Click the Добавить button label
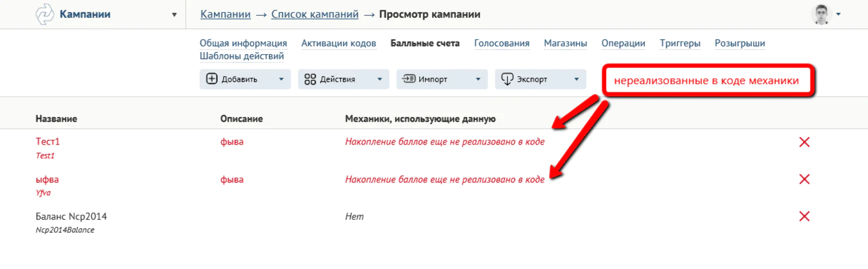 [240, 79]
